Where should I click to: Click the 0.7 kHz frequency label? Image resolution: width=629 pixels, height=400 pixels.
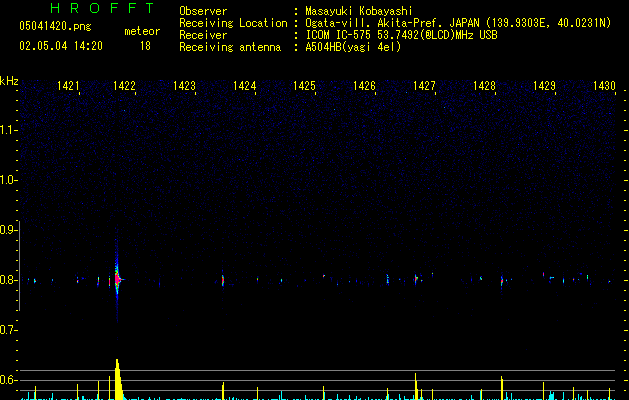pos(8,330)
